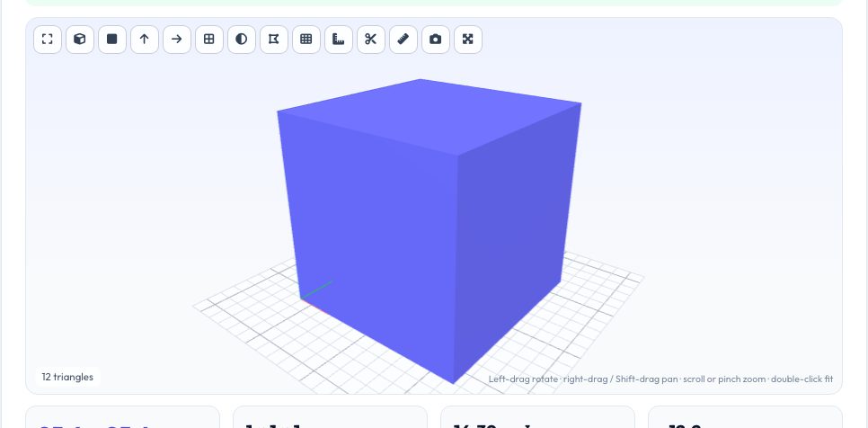This screenshot has width=868, height=428.
Task: Click the expand arrows fullscreen icon
Action: [468, 40]
